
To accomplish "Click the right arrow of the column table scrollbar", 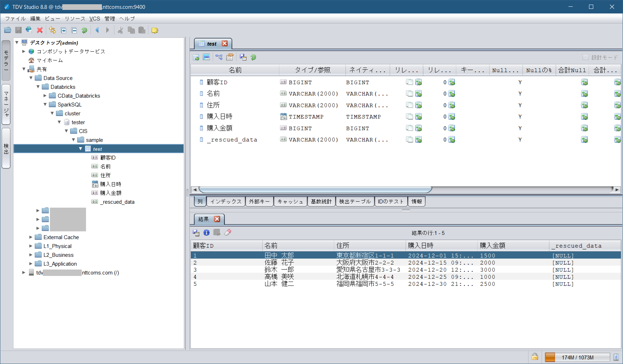I will [617, 190].
